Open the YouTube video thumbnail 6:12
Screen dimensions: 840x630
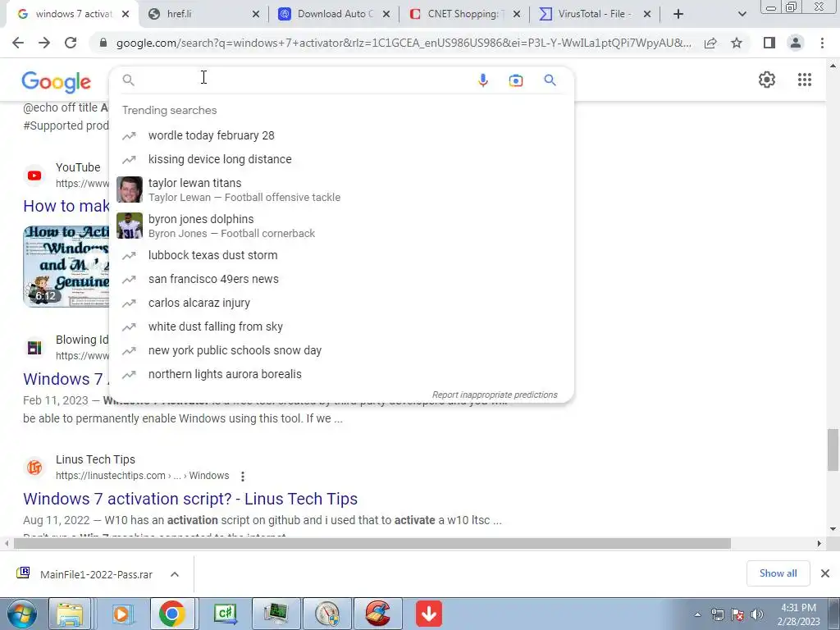66,267
